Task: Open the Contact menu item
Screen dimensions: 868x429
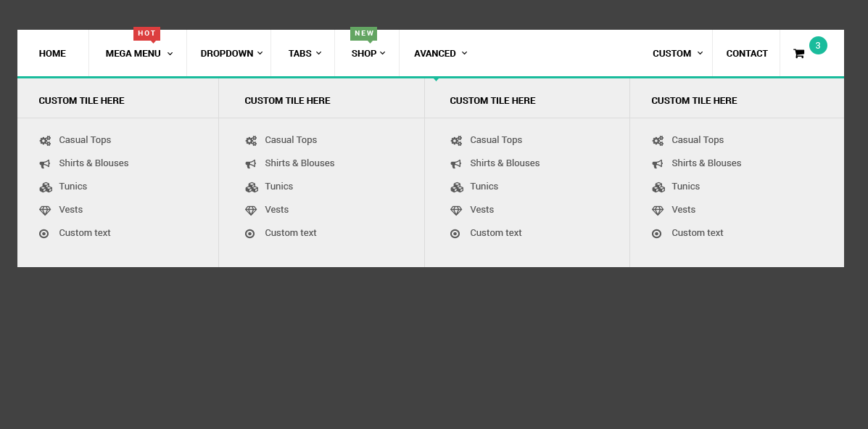Action: pos(747,54)
